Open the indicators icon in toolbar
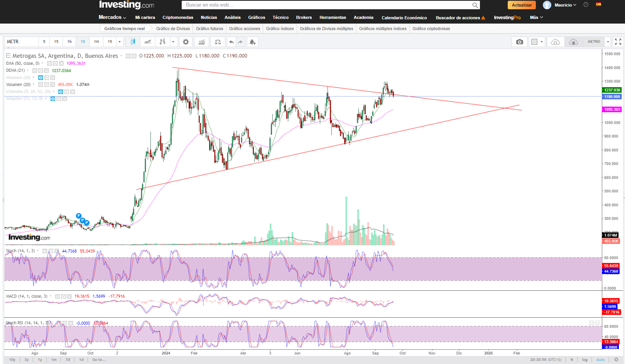The image size is (625, 364). point(202,42)
